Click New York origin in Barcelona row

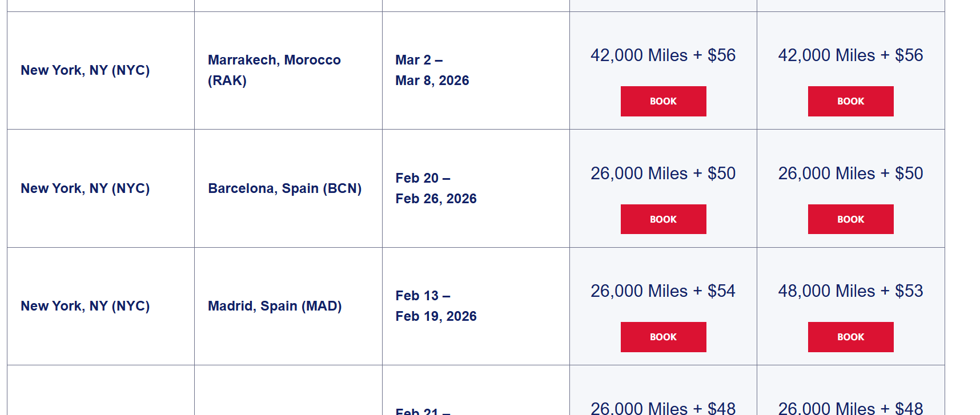pos(85,188)
